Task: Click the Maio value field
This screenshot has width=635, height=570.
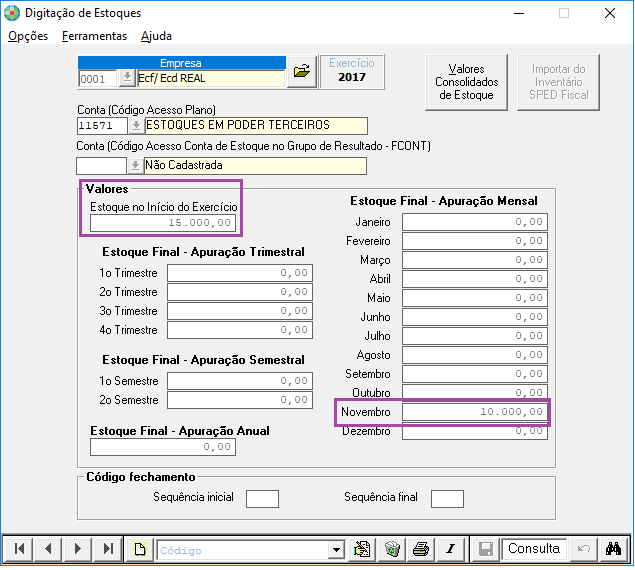Action: click(x=475, y=298)
